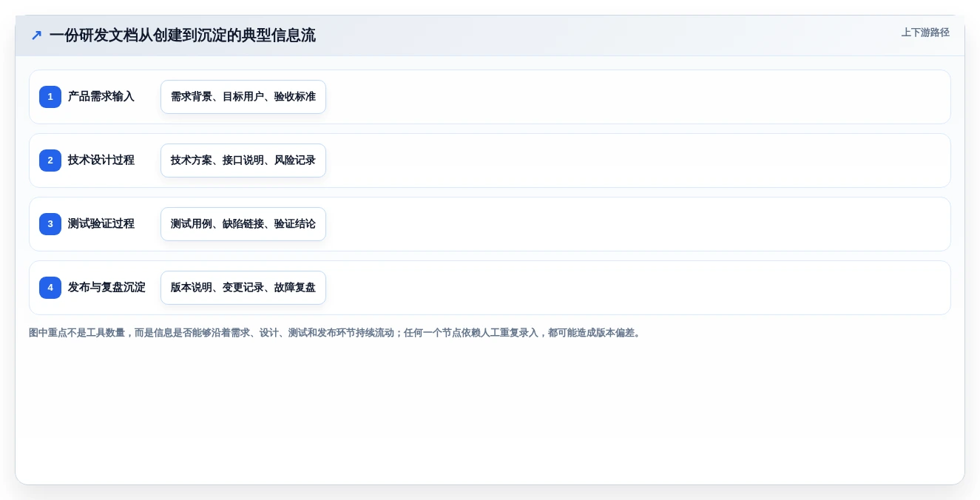This screenshot has height=500, width=980.
Task: Select the 发布与复盘沉淀 step label
Action: [x=107, y=288]
